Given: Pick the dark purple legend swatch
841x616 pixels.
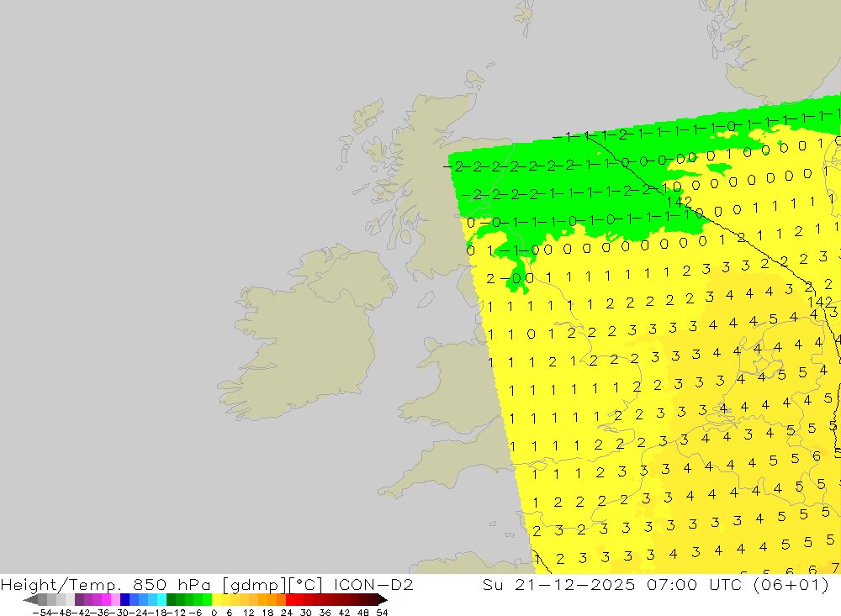Looking at the screenshot, I should coord(79,600).
